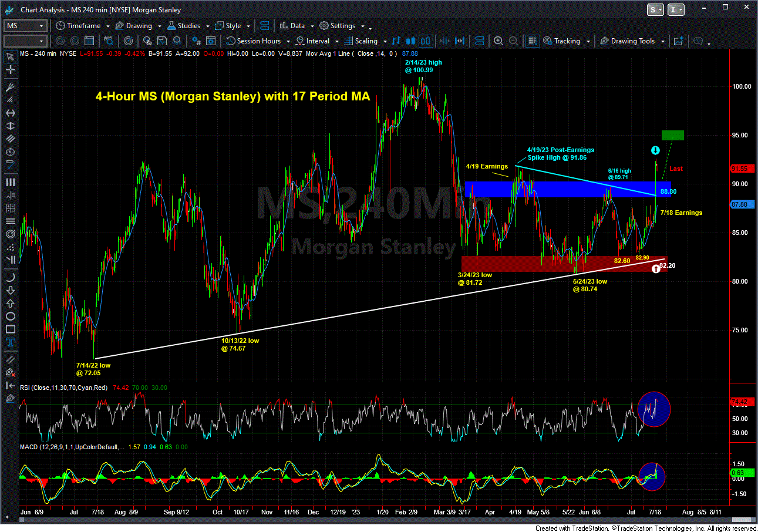
Task: Select the three horizontal lines drawing tool
Action: point(9,221)
